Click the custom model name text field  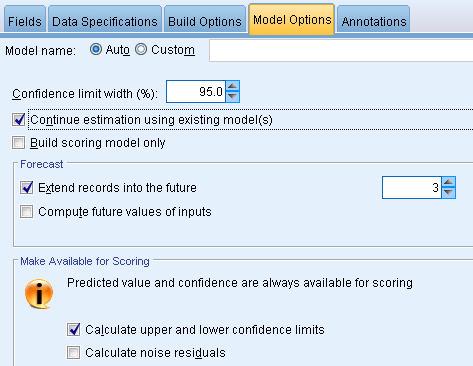[341, 50]
